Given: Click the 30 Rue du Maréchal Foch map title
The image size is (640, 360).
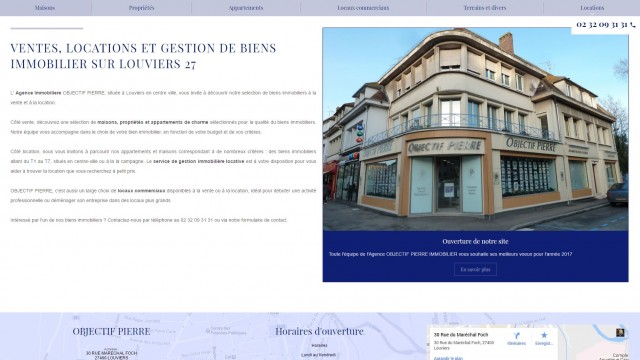Looking at the screenshot, I should [460, 335].
